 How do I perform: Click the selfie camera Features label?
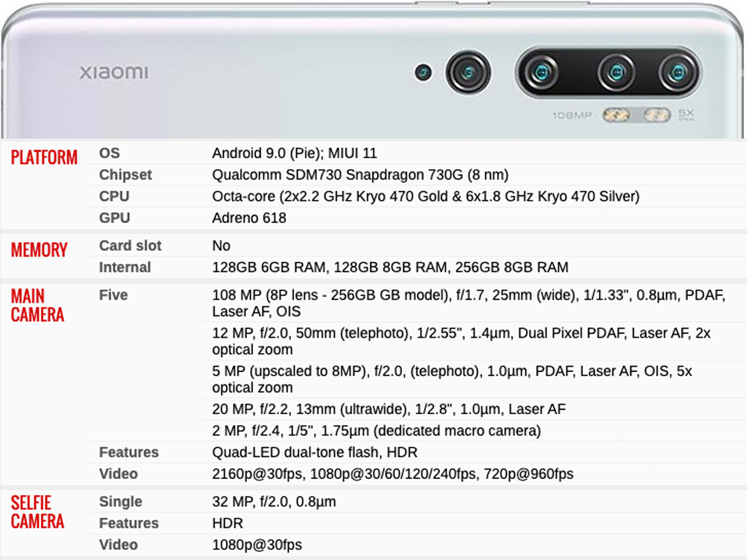[x=128, y=523]
